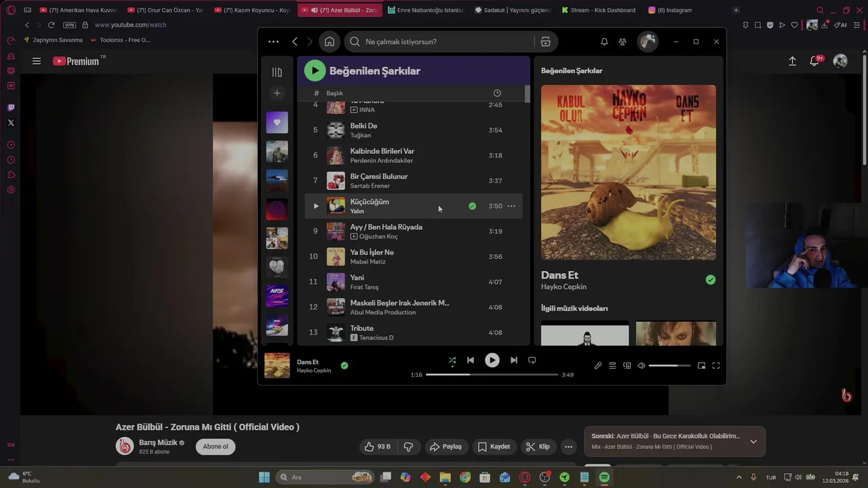Image resolution: width=868 pixels, height=488 pixels.
Task: Open connect to a device icon
Action: point(627,366)
